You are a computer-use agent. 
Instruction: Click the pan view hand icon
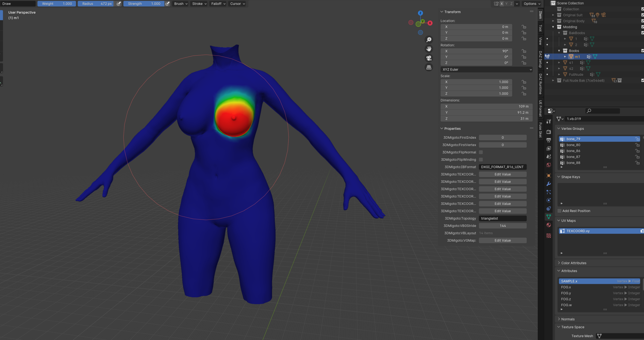coord(429,49)
